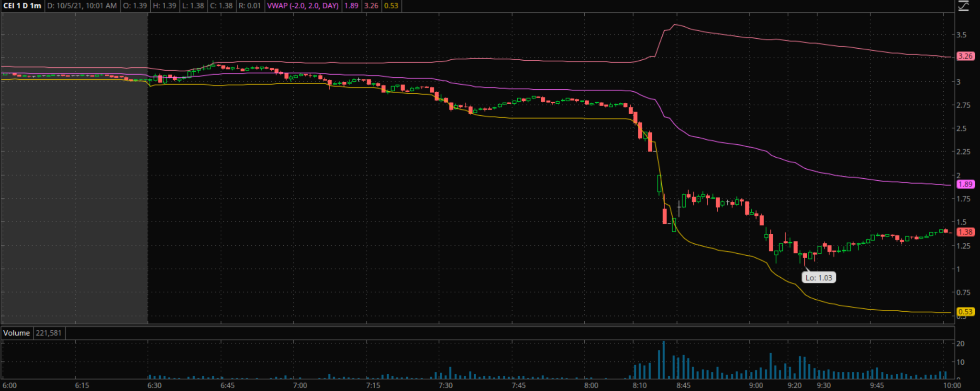
Task: Click the 3.26 upper band price bubble
Action: coord(965,56)
